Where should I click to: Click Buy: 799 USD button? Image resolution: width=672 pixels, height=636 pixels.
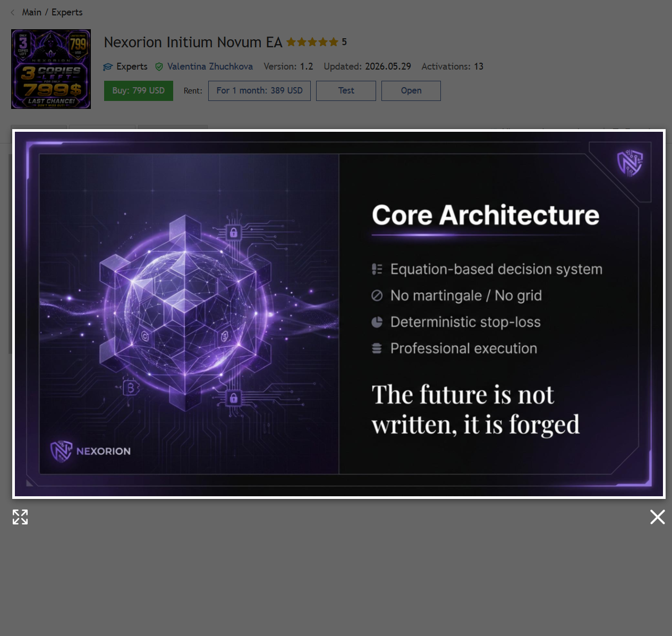tap(139, 91)
